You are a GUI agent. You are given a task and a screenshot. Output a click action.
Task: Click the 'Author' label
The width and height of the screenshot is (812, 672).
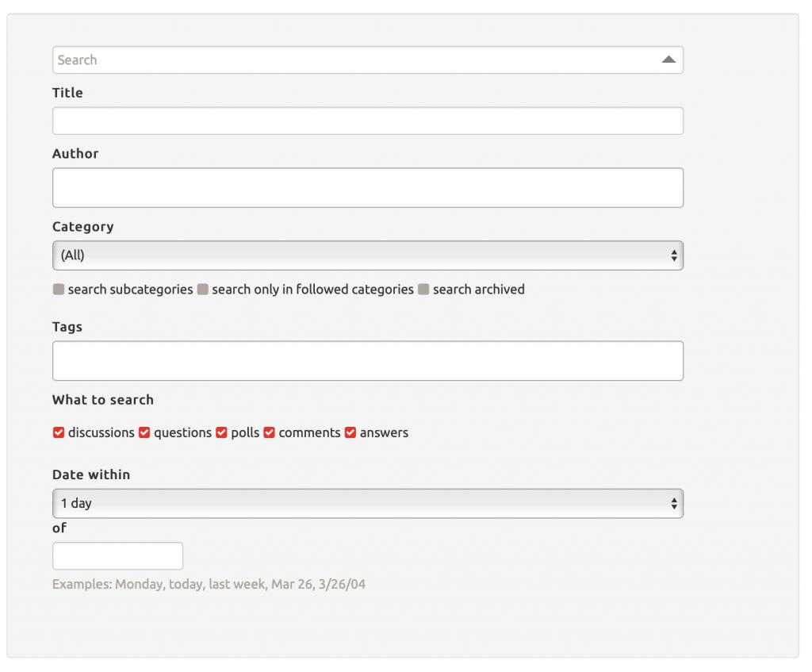click(x=75, y=154)
